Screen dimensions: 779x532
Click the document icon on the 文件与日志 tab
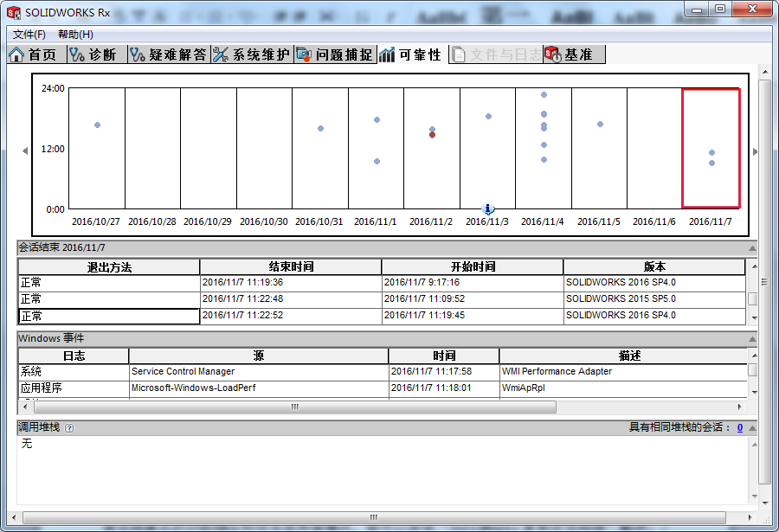coord(459,54)
